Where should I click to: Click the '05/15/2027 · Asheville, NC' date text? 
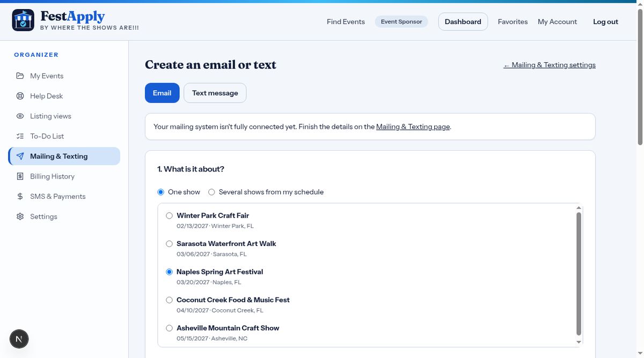coord(212,339)
